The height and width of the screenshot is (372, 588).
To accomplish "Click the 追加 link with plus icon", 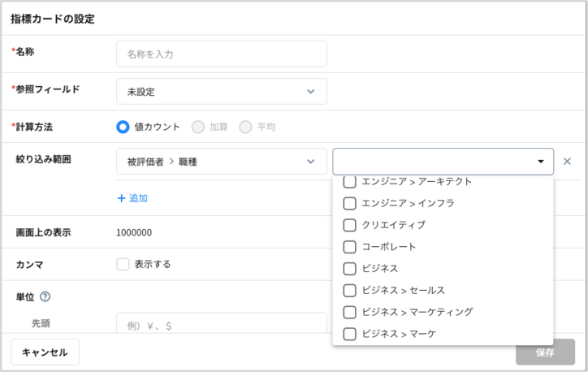I will pos(132,198).
